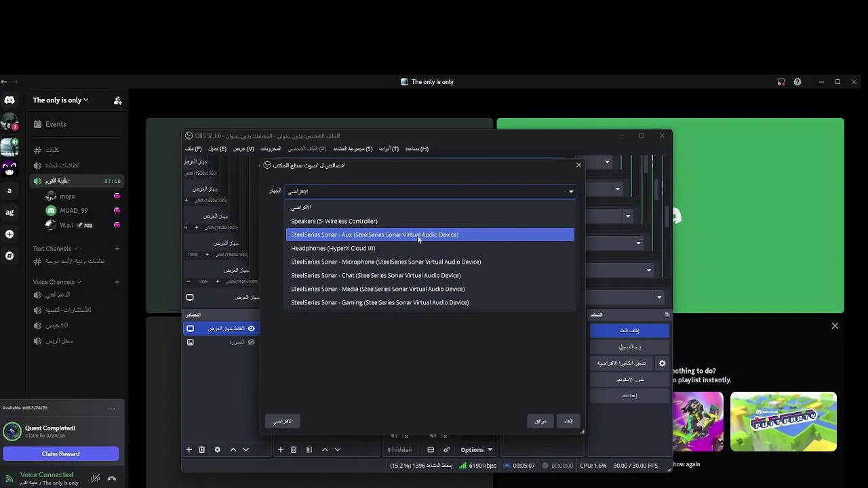This screenshot has height=488, width=868.
Task: Click Claim Reward button
Action: click(x=61, y=454)
